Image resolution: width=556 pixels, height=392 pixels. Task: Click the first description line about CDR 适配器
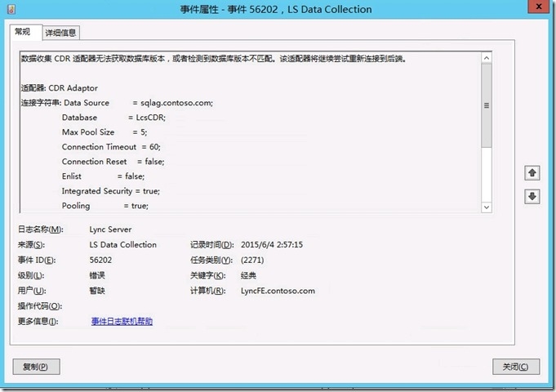[213, 59]
